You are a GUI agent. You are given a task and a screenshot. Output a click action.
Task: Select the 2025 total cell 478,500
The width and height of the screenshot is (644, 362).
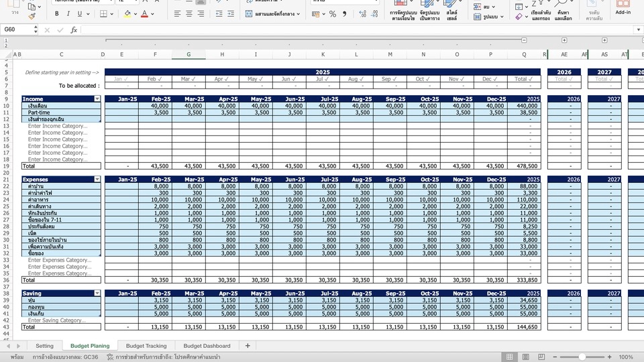(524, 166)
